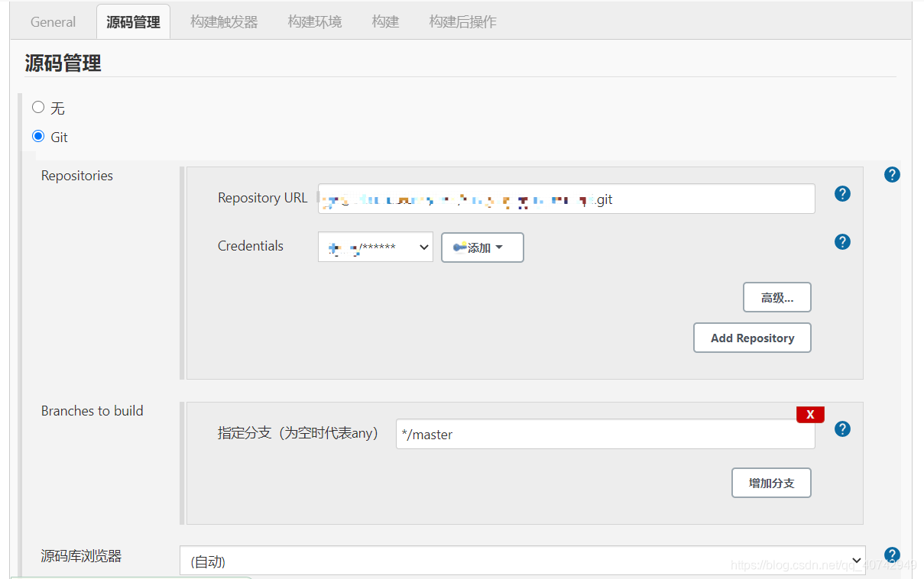Switch to the 构建 tab
The image size is (924, 579).
click(385, 22)
